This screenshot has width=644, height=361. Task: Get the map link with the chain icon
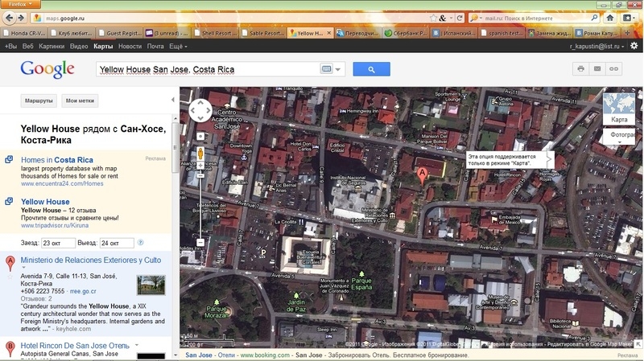[613, 69]
